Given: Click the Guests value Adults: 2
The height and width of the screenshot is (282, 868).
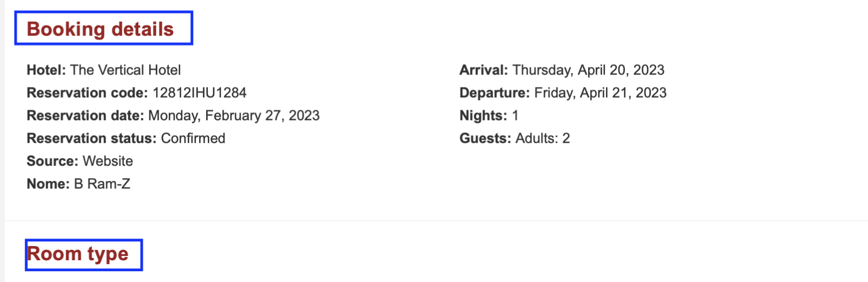Looking at the screenshot, I should 542,139.
